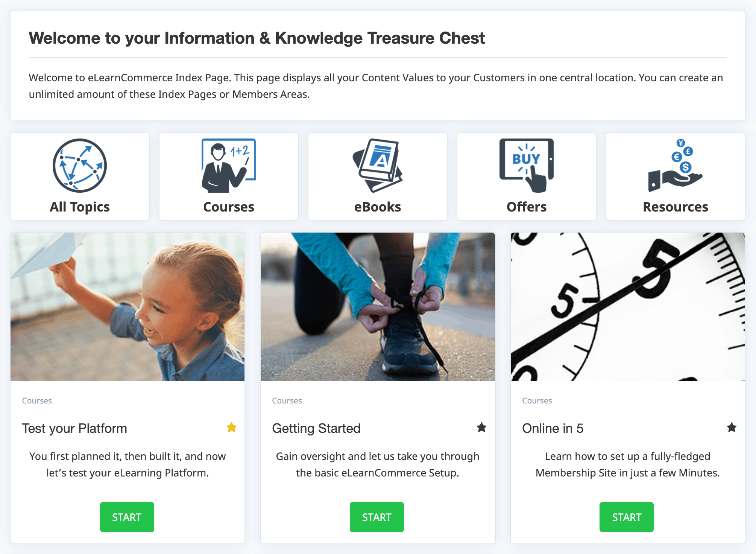This screenshot has width=756, height=554.
Task: Toggle favorite star on Test your Platform
Action: pyautogui.click(x=232, y=428)
